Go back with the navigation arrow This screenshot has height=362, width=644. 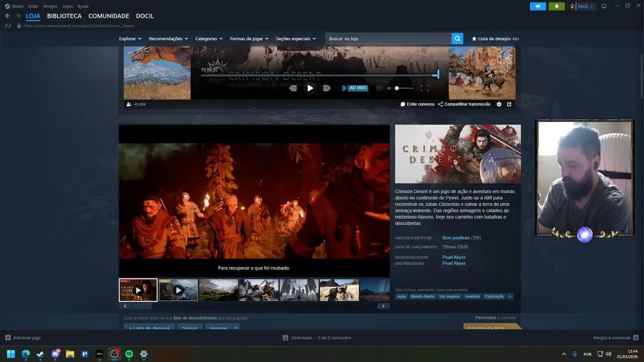tap(8, 16)
